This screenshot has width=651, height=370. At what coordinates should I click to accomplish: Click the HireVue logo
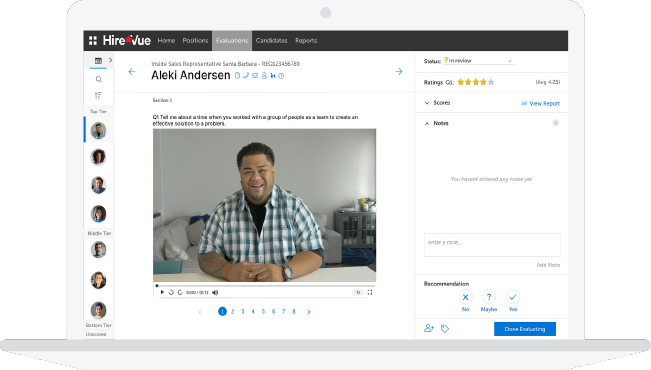[127, 40]
